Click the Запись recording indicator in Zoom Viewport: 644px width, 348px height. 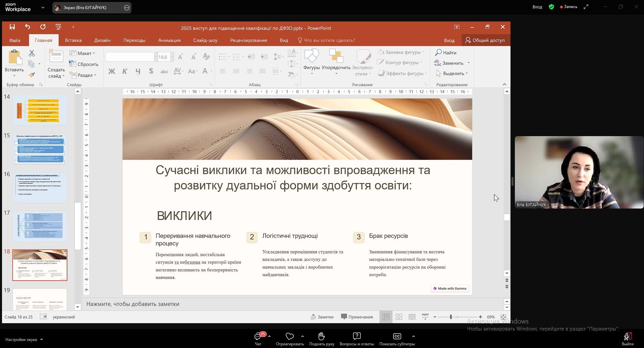[x=569, y=7]
